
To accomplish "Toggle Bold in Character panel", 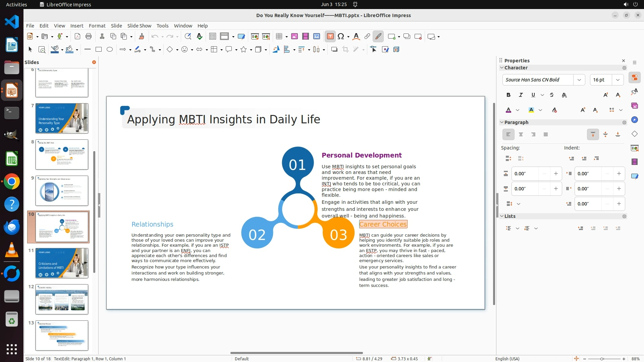I will (x=508, y=95).
